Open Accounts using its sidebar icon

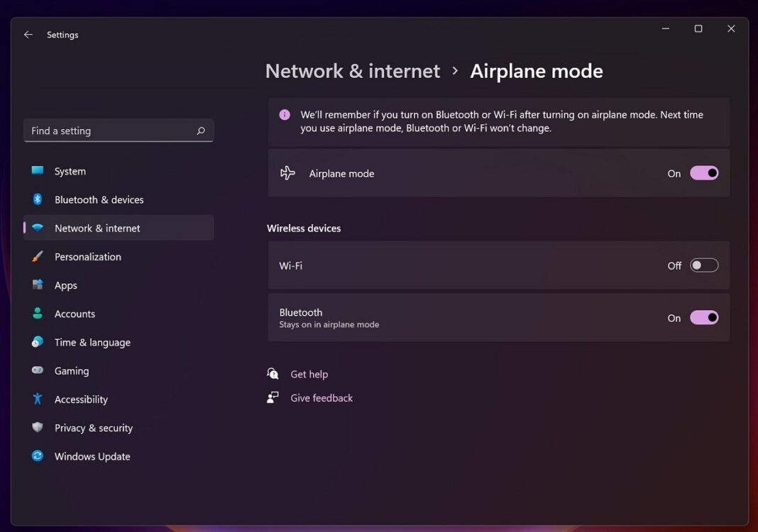(x=38, y=314)
